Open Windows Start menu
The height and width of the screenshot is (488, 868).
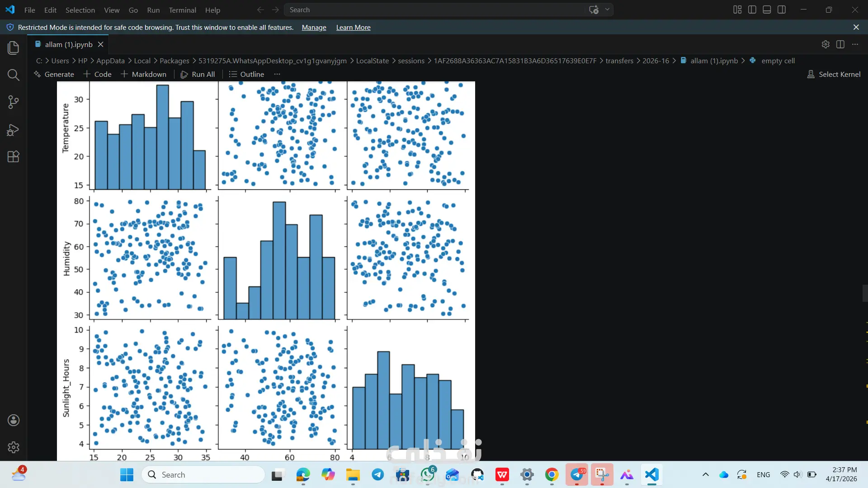(127, 475)
